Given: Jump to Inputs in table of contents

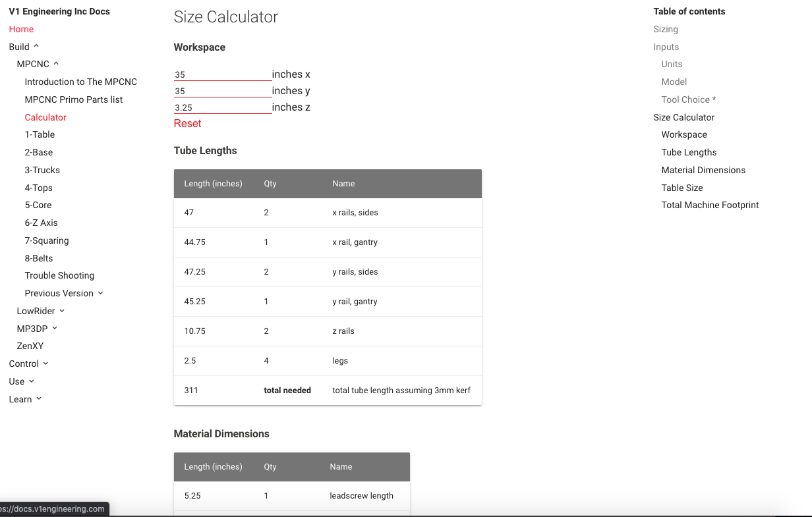Looking at the screenshot, I should [x=666, y=47].
